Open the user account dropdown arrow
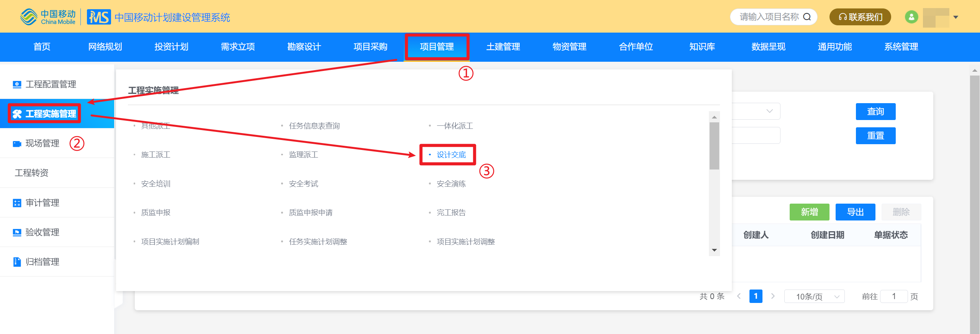The width and height of the screenshot is (980, 334). click(x=955, y=17)
